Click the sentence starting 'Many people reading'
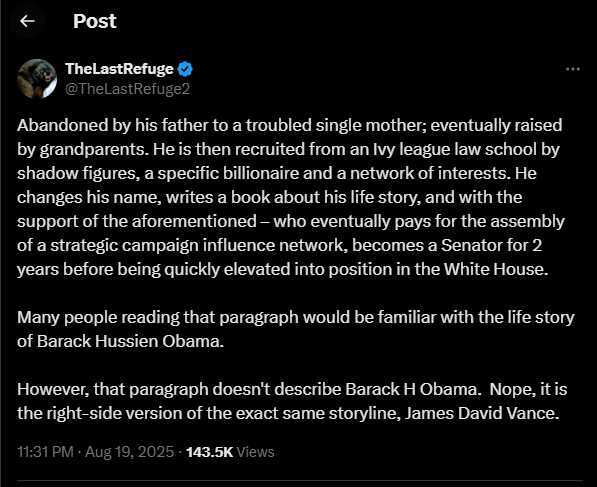The width and height of the screenshot is (597, 487). click(295, 329)
